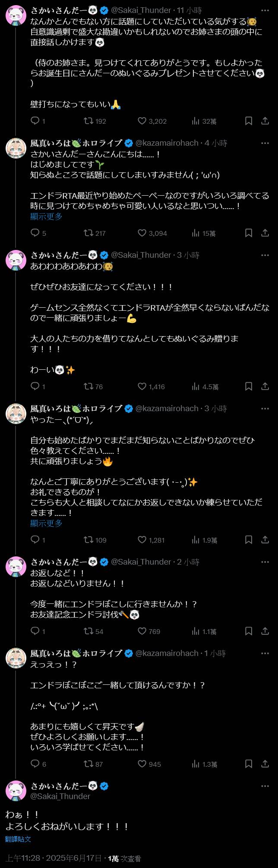Repost the tweet showing 192 reposts
Image resolution: width=278 pixels, height=868 pixels.
pos(88,121)
